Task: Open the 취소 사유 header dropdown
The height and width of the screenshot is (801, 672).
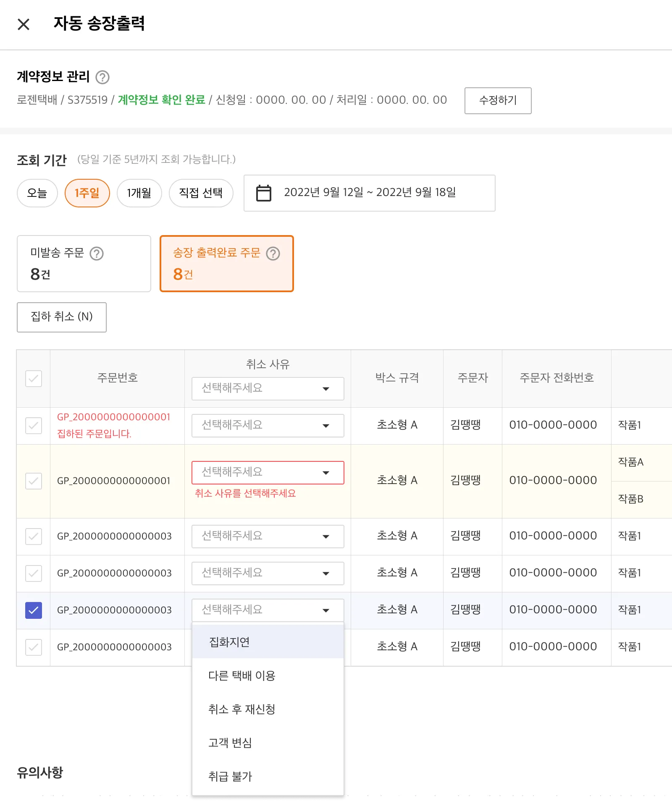Action: pos(268,388)
